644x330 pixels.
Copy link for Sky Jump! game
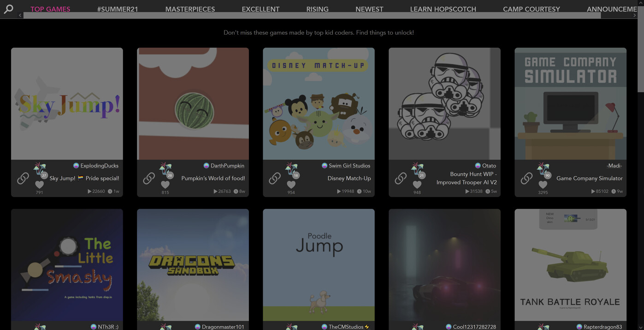(x=23, y=178)
